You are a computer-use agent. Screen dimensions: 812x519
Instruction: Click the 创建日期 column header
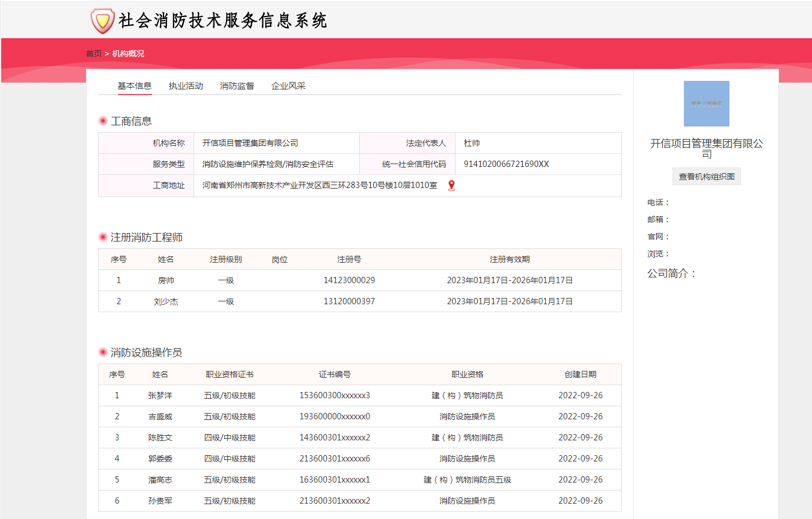coord(580,374)
